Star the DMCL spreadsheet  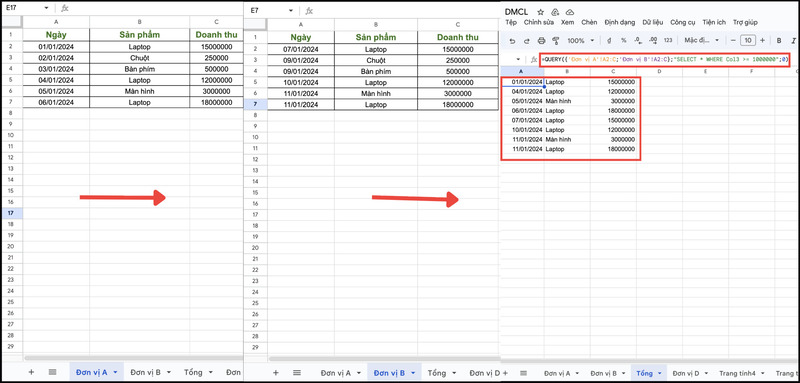(x=541, y=12)
